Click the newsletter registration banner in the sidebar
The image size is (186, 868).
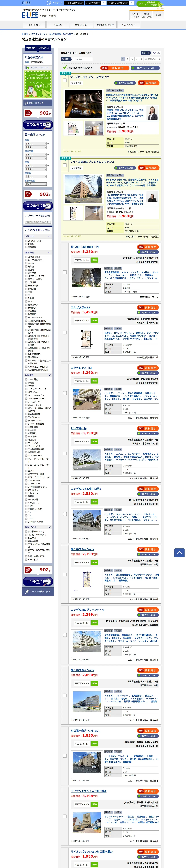tap(38, 85)
